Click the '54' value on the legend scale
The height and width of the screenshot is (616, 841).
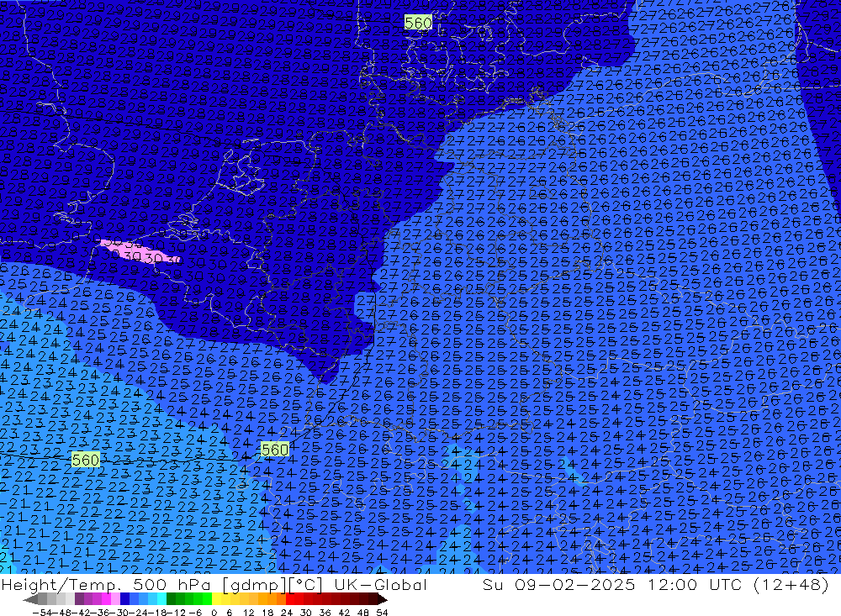[382, 613]
